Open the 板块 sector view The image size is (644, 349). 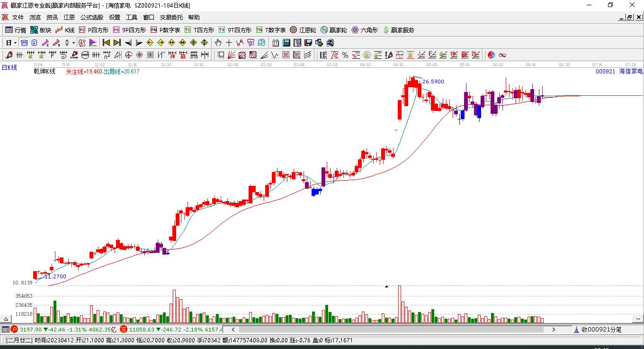pyautogui.click(x=41, y=30)
